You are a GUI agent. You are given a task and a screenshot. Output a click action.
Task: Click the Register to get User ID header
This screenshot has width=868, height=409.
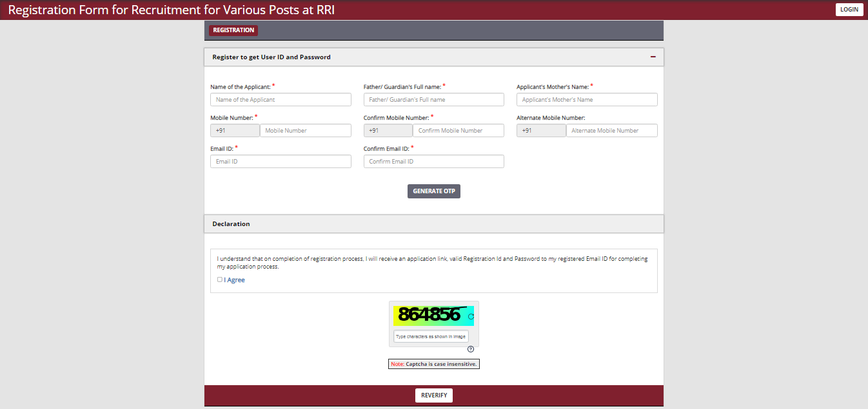[271, 57]
